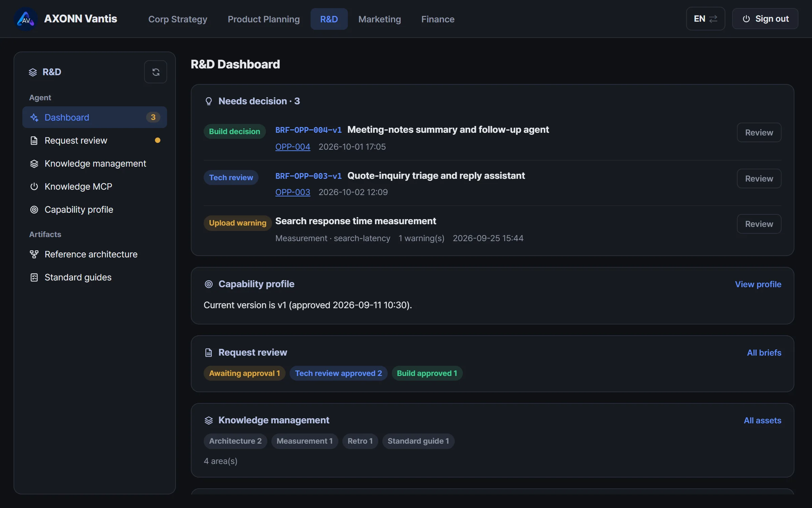Click the BRF-OPP-004-v1 brief ID
This screenshot has width=812, height=508.
pos(309,130)
